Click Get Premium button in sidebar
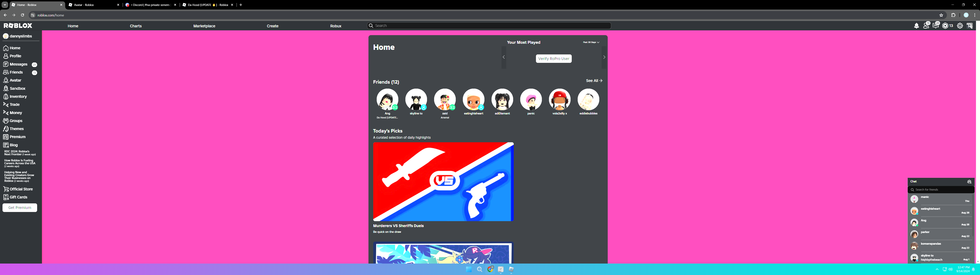980x275 pixels. (x=20, y=208)
